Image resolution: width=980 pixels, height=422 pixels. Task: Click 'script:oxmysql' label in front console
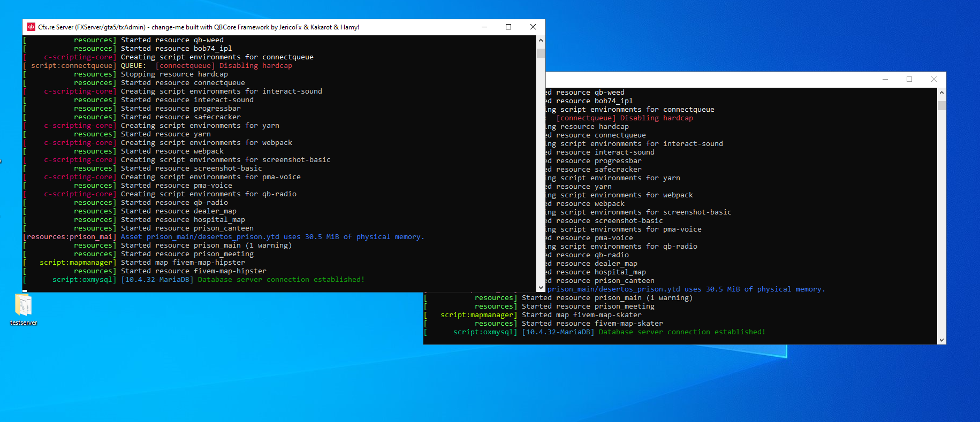click(x=82, y=280)
